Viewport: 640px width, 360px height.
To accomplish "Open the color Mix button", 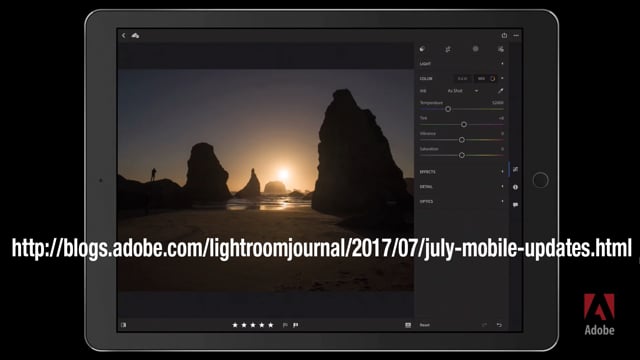I will pyautogui.click(x=486, y=78).
